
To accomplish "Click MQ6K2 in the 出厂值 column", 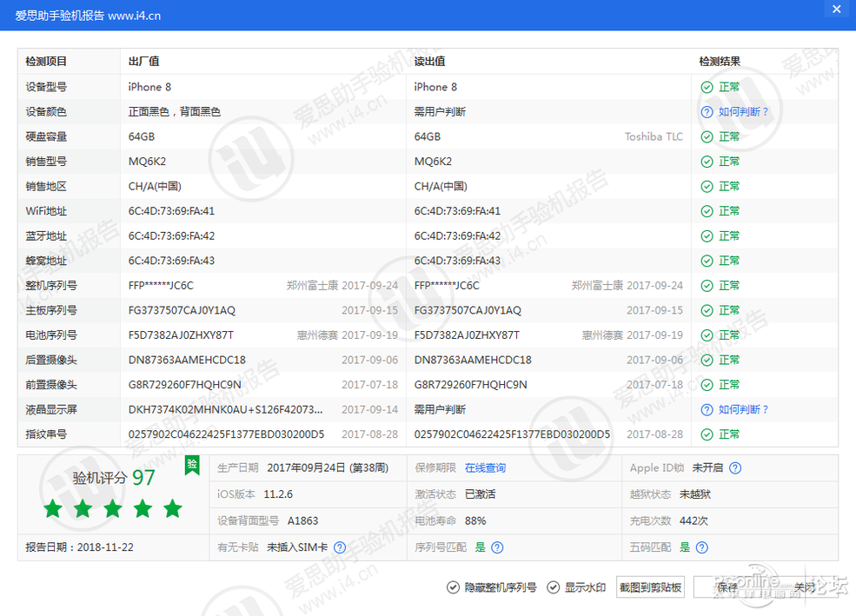I will point(147,162).
